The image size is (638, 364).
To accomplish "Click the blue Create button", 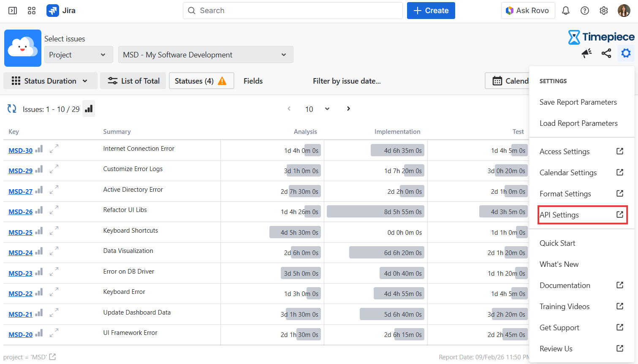I will [x=431, y=11].
